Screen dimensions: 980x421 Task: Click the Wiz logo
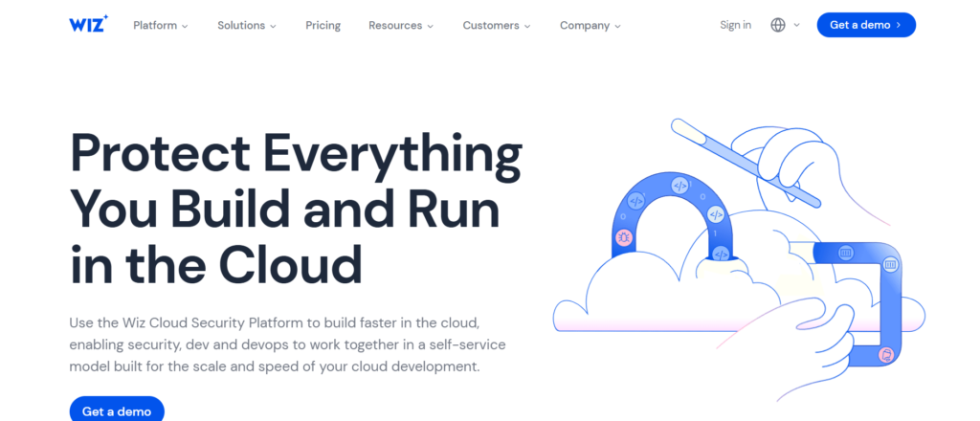(88, 24)
